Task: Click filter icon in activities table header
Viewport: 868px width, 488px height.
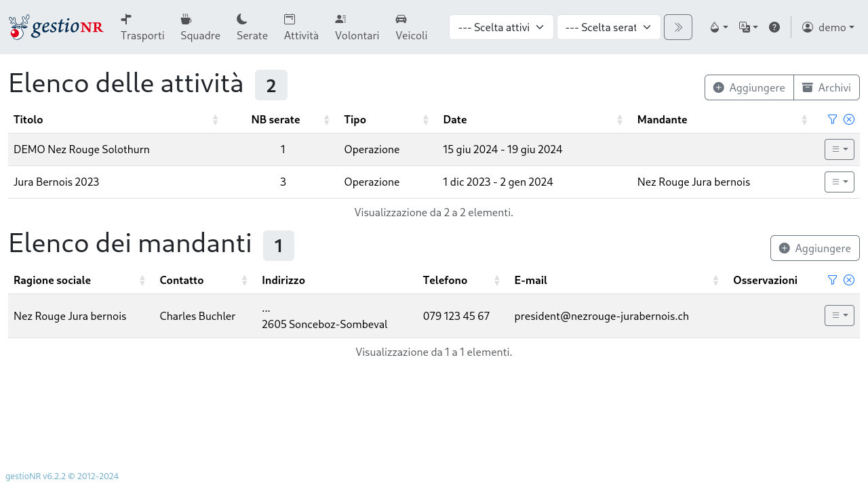Action: click(x=832, y=119)
